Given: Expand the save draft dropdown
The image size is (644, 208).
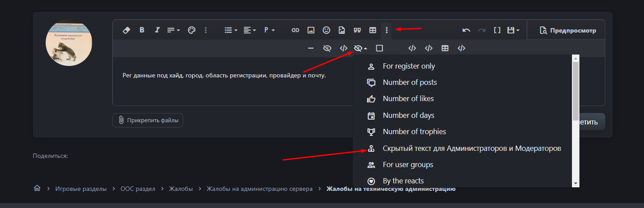Looking at the screenshot, I should 513,30.
